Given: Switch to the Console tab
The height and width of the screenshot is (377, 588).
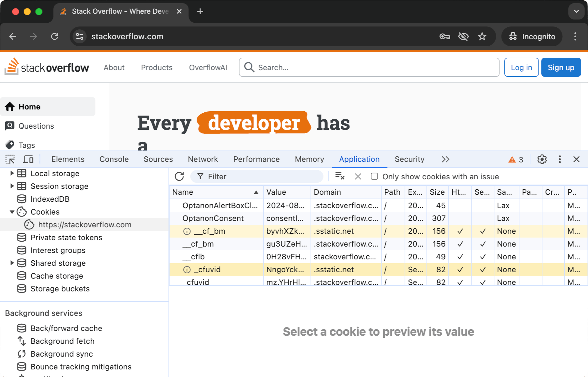Looking at the screenshot, I should (x=114, y=159).
